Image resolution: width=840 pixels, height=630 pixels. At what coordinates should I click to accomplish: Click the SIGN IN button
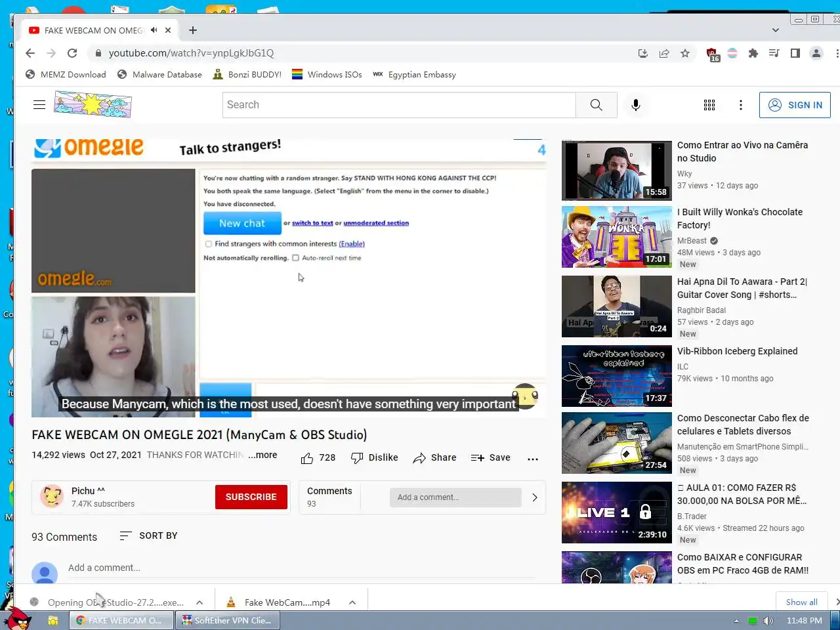795,105
